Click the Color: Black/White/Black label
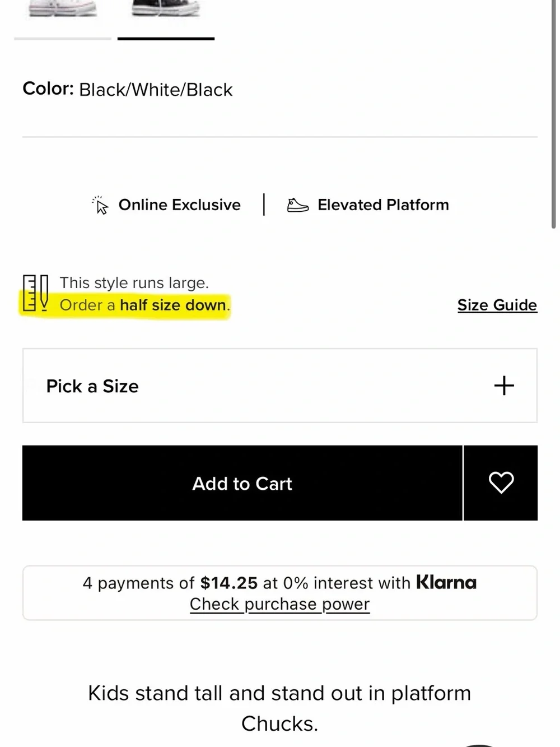This screenshot has height=747, width=560. coord(128,90)
